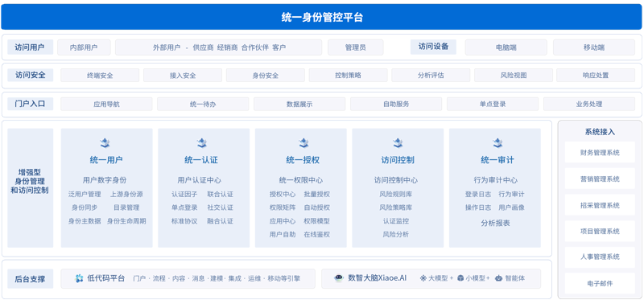Open the 响应处置 item
The height and width of the screenshot is (300, 644).
tap(596, 75)
